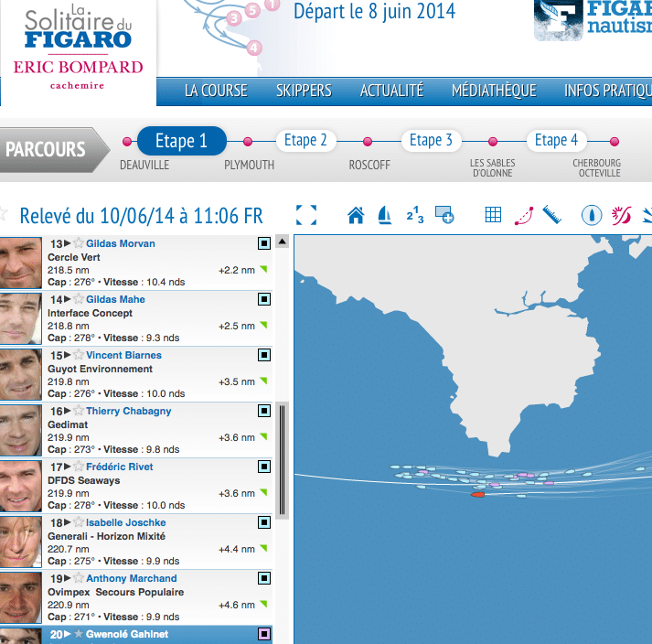Open the ACTUALITÉ menu
This screenshot has width=652, height=644.
391,91
